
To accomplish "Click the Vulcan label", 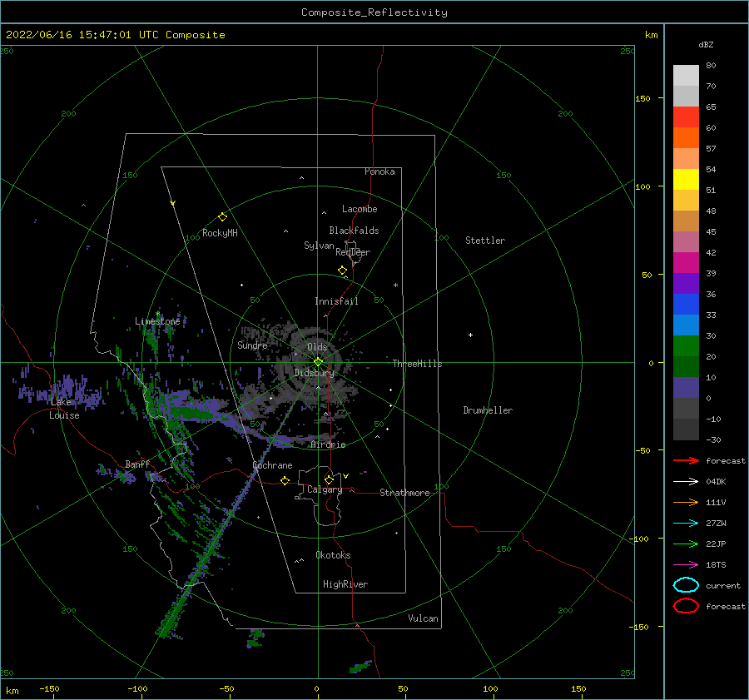I will pyautogui.click(x=424, y=618).
